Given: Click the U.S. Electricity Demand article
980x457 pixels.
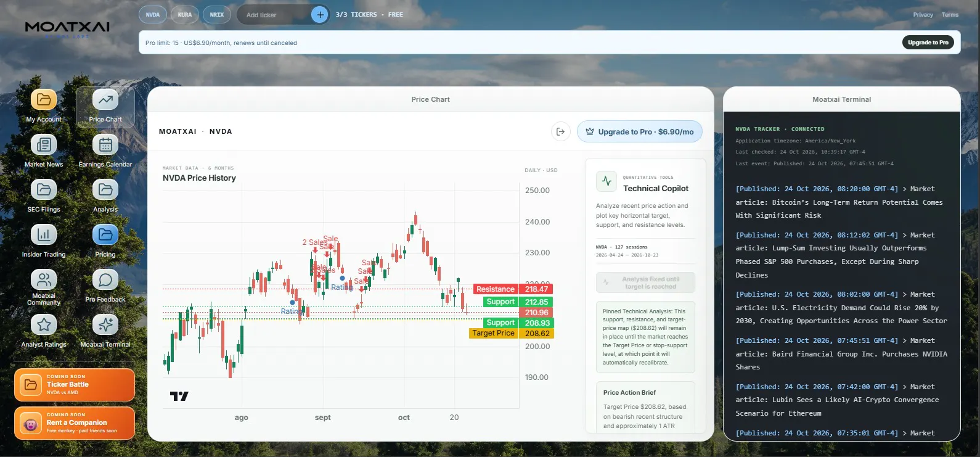Looking at the screenshot, I should click(842, 308).
